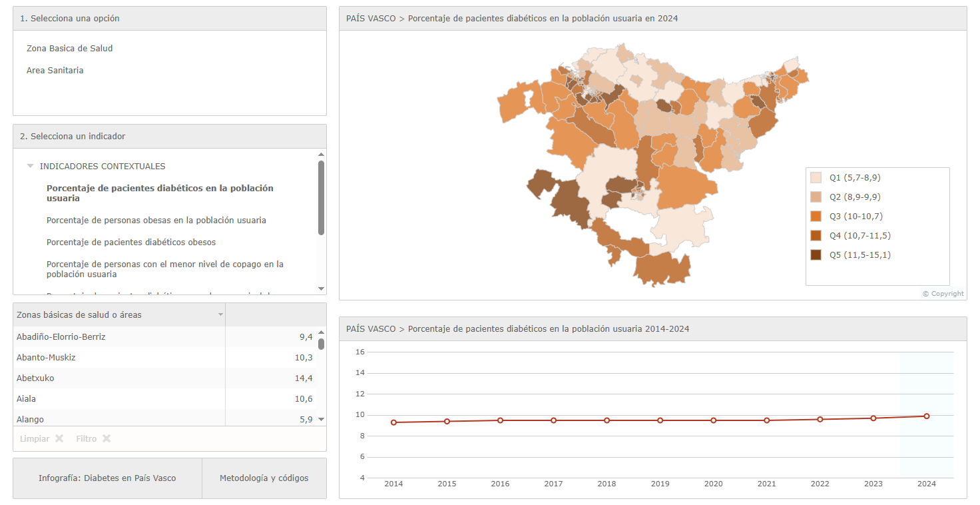Viewport: 980px width, 505px height.
Task: Select Area Sanitaria option
Action: 55,71
